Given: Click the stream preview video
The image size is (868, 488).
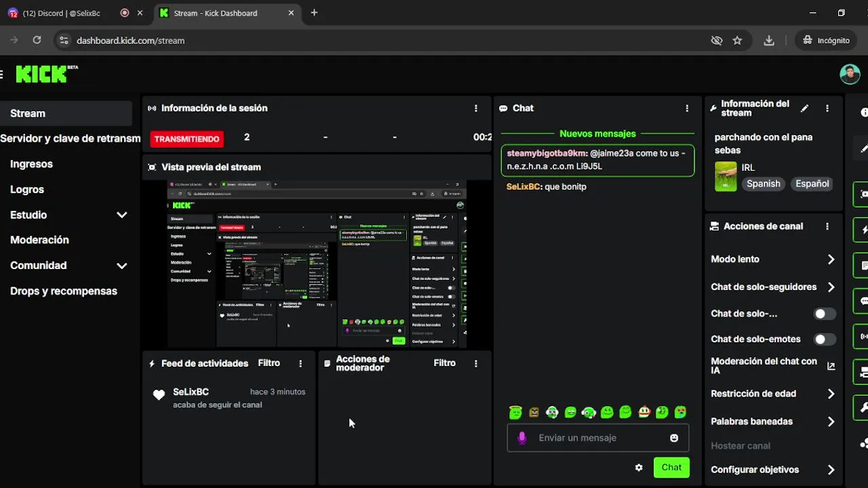Looking at the screenshot, I should click(317, 264).
